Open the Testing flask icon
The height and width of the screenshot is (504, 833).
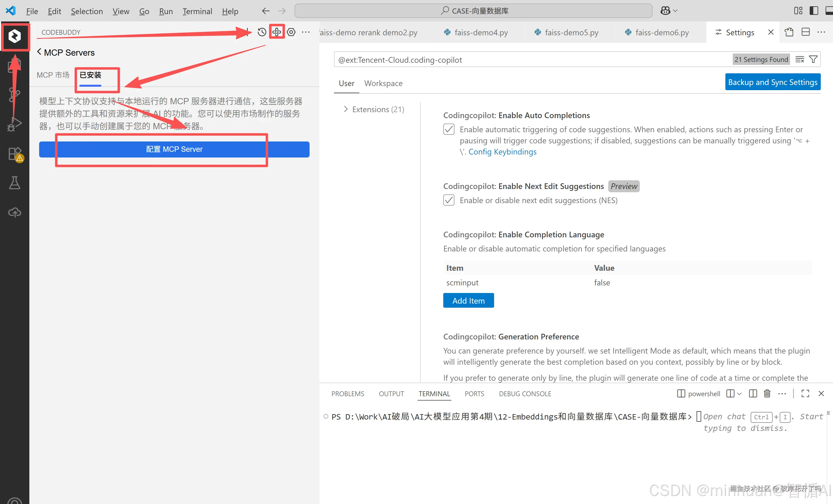click(x=14, y=183)
